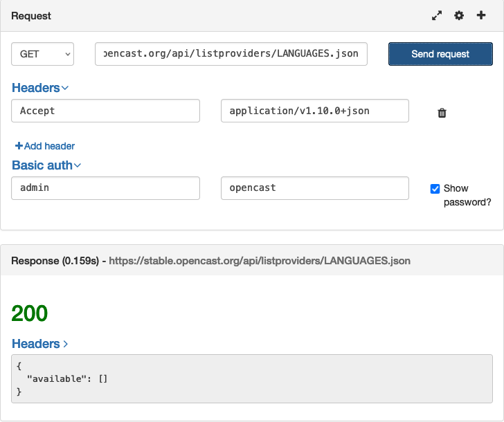Image resolution: width=504 pixels, height=422 pixels.
Task: Open request settings gear icon
Action: coord(459,15)
